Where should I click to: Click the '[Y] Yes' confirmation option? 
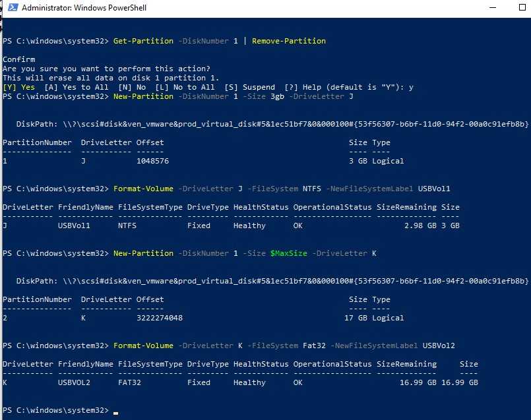click(x=19, y=87)
